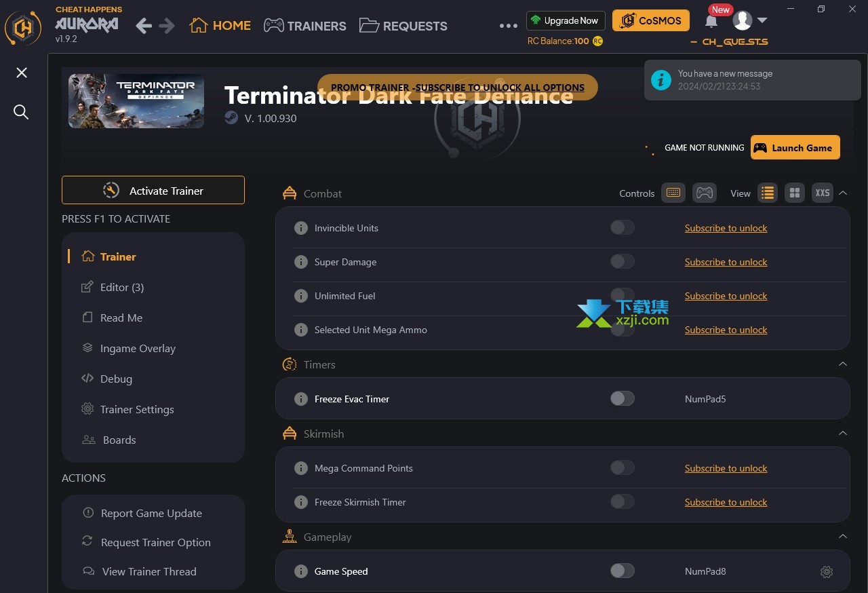Screen dimensions: 868x593
Task: Go back with the left arrow
Action: tap(144, 26)
